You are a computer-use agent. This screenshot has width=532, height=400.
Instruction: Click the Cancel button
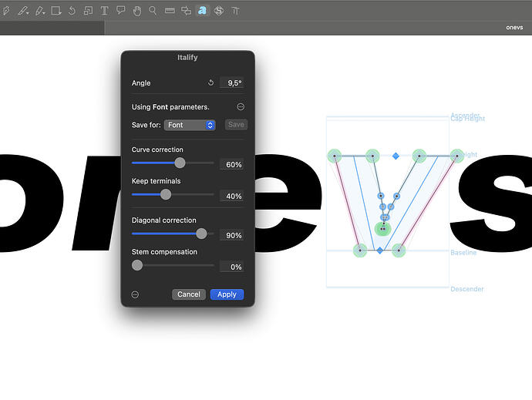189,294
